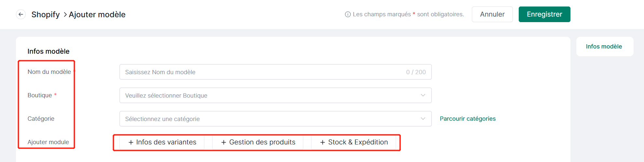Focus the Nom du modèle text field
Screen dimensions: 644x162
275,72
